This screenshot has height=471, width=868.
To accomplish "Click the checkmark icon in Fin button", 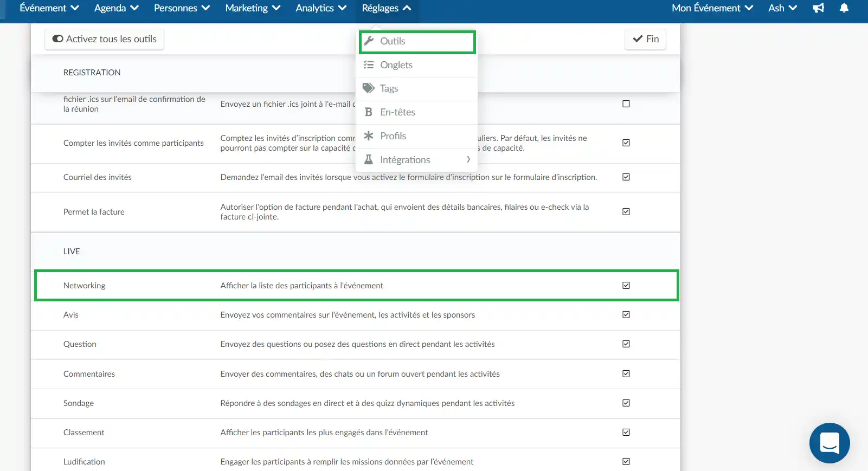I will pos(638,39).
